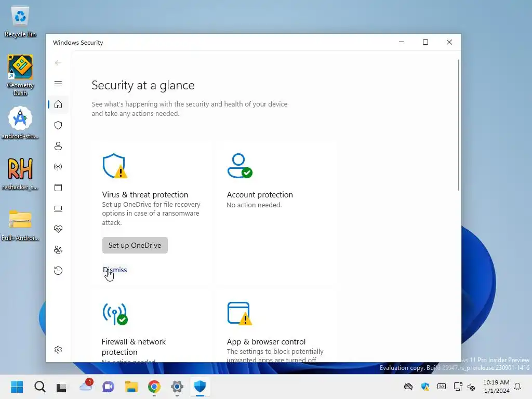
Task: Open the Windows Start button
Action: (17, 387)
